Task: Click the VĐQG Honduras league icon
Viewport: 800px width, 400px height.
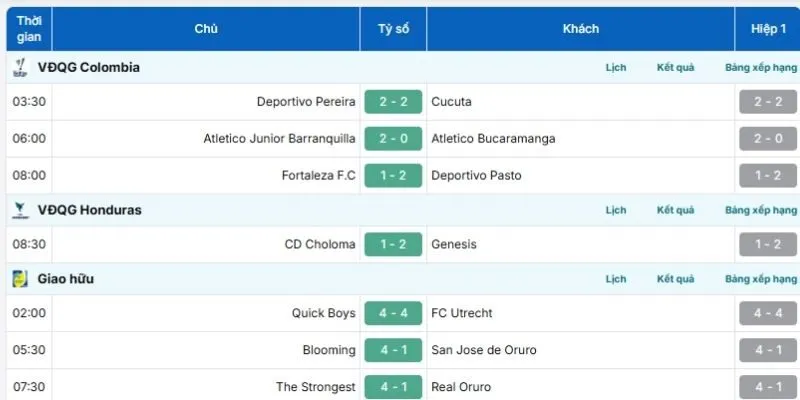Action: [19, 210]
